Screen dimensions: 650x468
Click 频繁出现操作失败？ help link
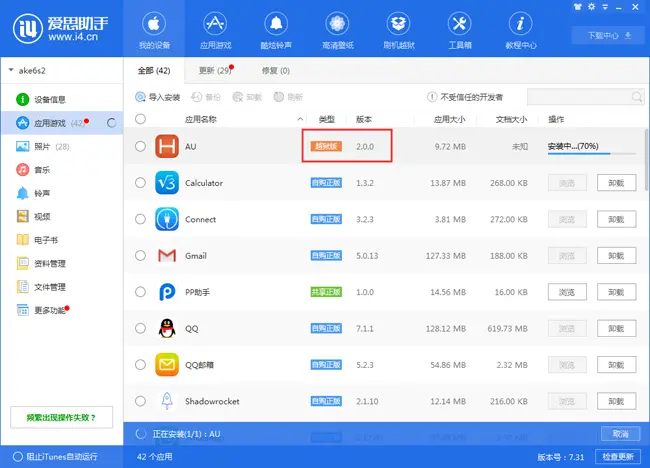point(61,417)
